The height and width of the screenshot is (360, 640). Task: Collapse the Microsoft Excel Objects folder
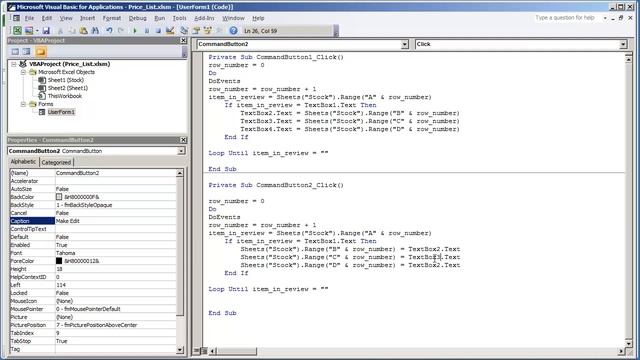point(23,72)
